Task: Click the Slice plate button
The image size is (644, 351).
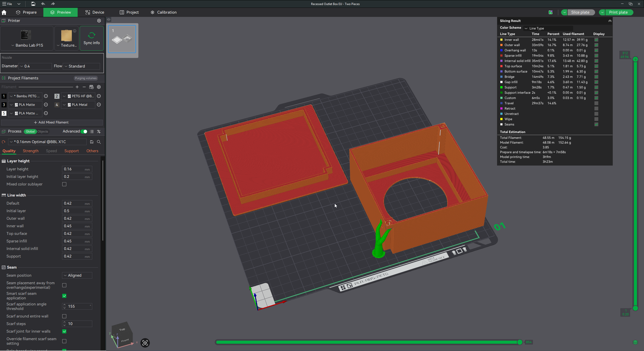Action: pos(580,12)
